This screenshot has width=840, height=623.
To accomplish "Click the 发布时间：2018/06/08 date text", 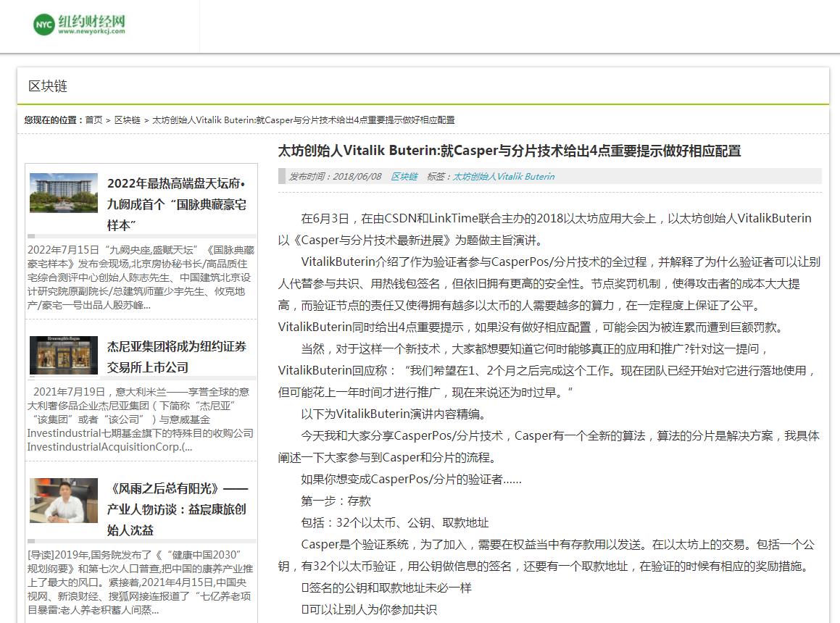I will (336, 176).
